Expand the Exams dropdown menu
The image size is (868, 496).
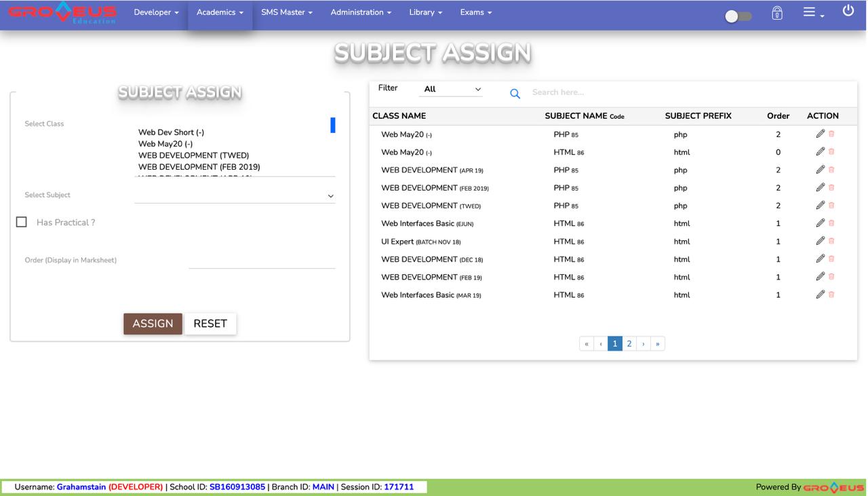pyautogui.click(x=475, y=12)
